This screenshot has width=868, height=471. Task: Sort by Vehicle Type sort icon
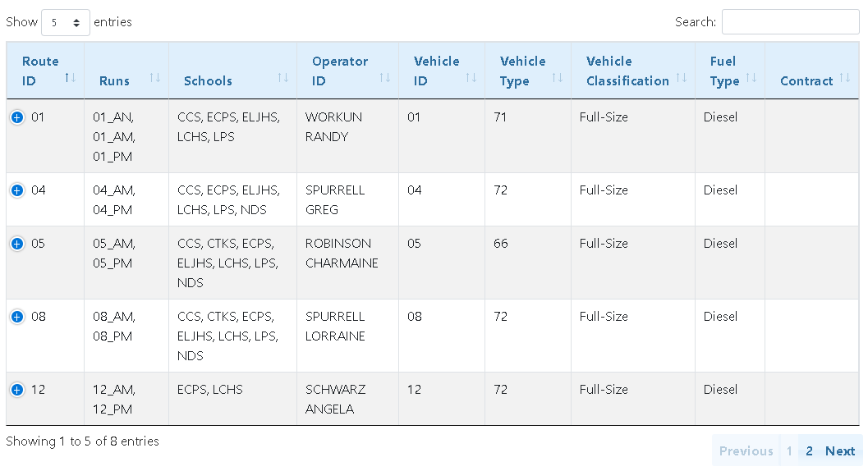557,78
